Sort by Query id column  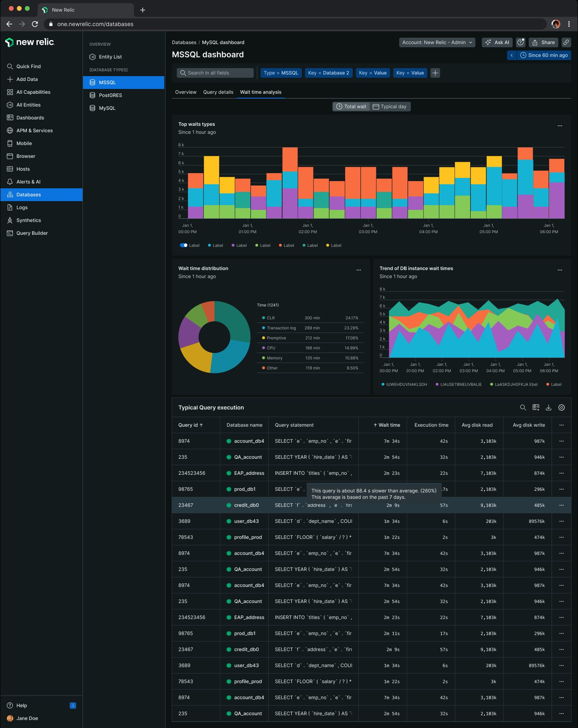tap(191, 425)
